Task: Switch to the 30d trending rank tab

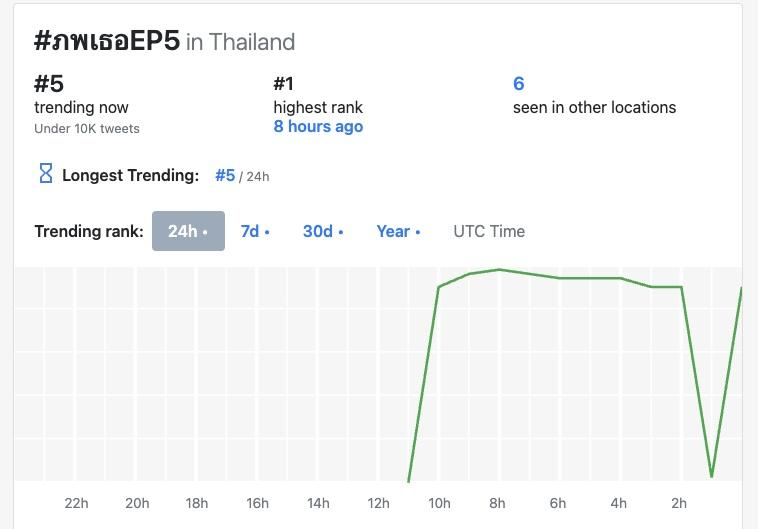Action: pos(323,231)
